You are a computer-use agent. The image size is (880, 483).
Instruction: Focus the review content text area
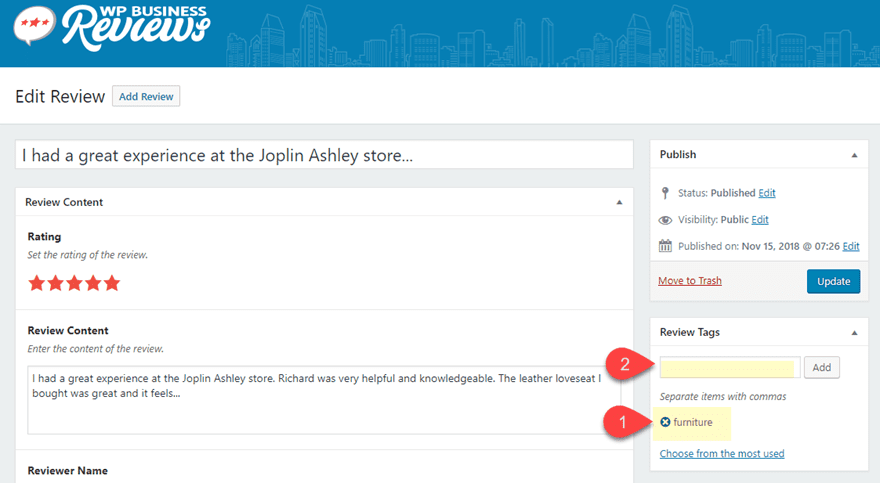click(x=324, y=400)
